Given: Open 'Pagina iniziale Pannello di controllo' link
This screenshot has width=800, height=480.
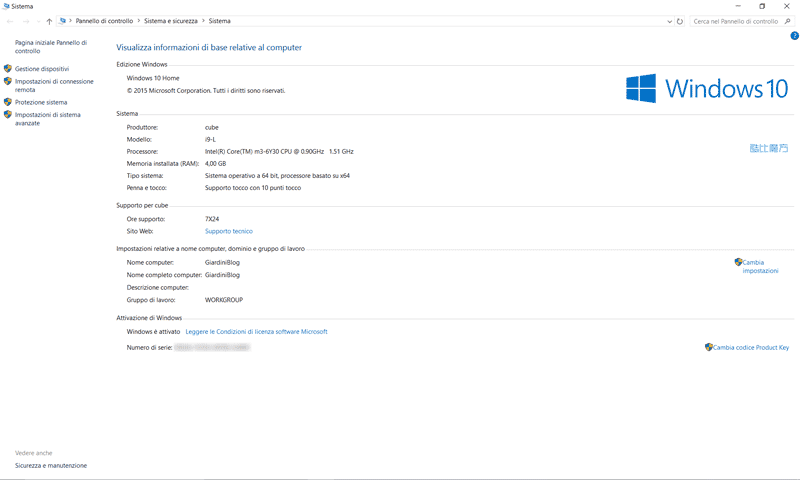Looking at the screenshot, I should pos(51,47).
